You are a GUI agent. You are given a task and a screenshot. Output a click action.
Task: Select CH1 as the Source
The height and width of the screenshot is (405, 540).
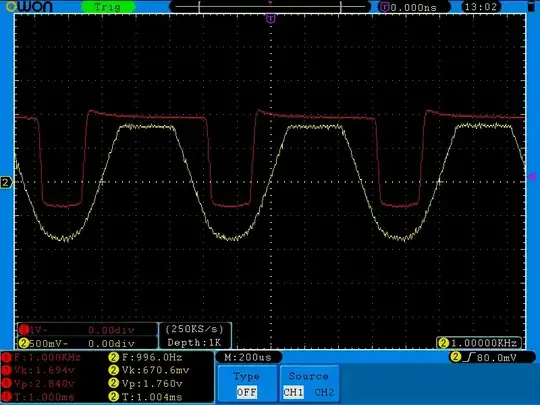(x=293, y=392)
